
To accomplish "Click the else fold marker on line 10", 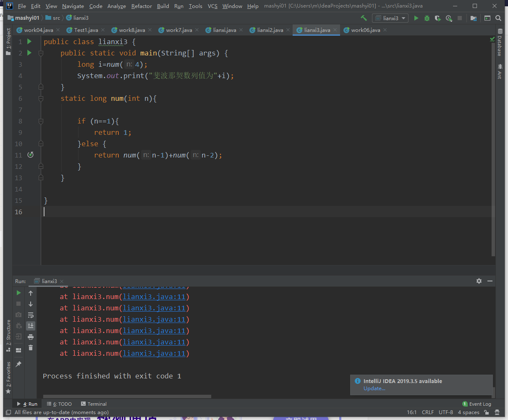I will (x=41, y=144).
